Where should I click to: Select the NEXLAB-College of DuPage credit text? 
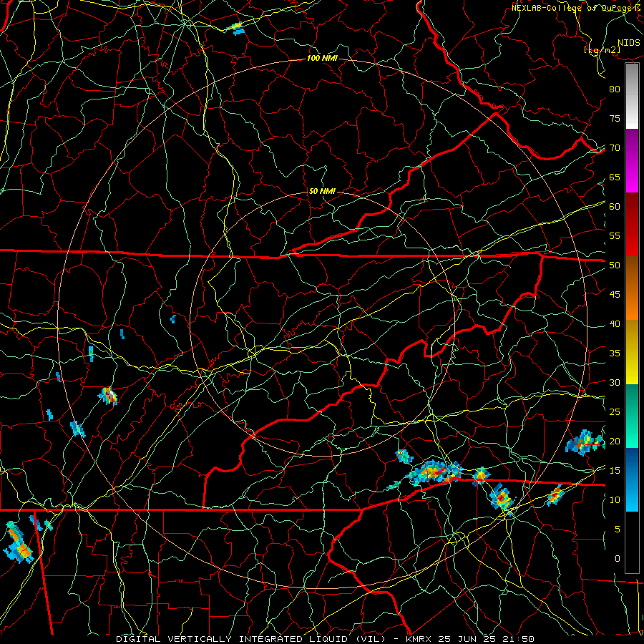pyautogui.click(x=577, y=8)
